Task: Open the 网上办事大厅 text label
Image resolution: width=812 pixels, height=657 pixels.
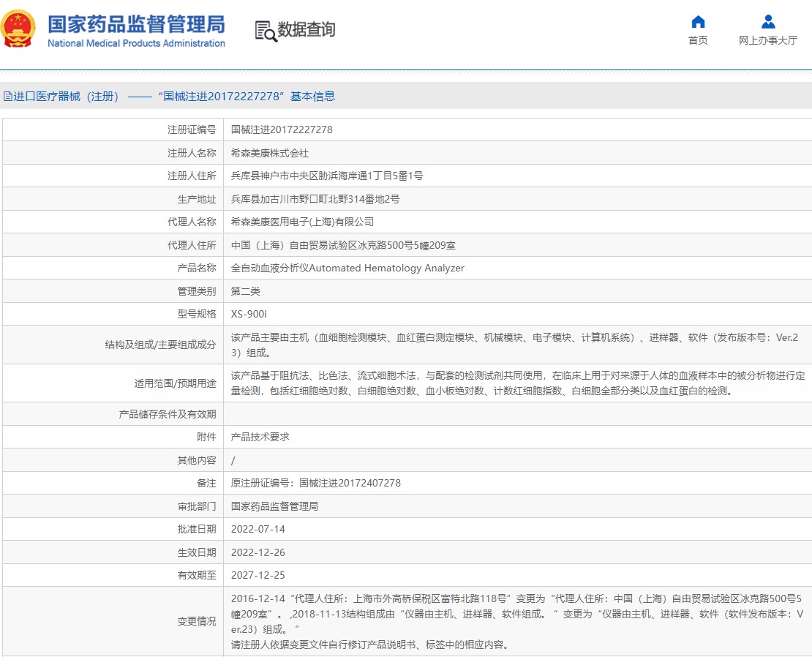Action: [x=767, y=40]
